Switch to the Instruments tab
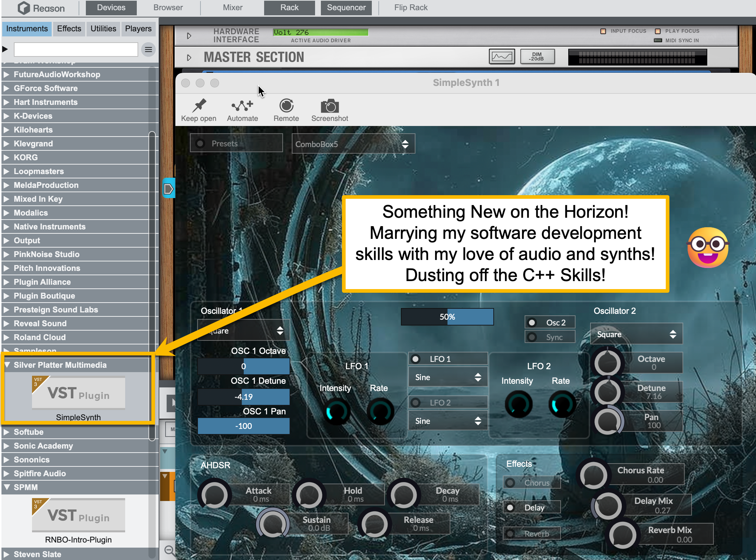 click(x=27, y=28)
